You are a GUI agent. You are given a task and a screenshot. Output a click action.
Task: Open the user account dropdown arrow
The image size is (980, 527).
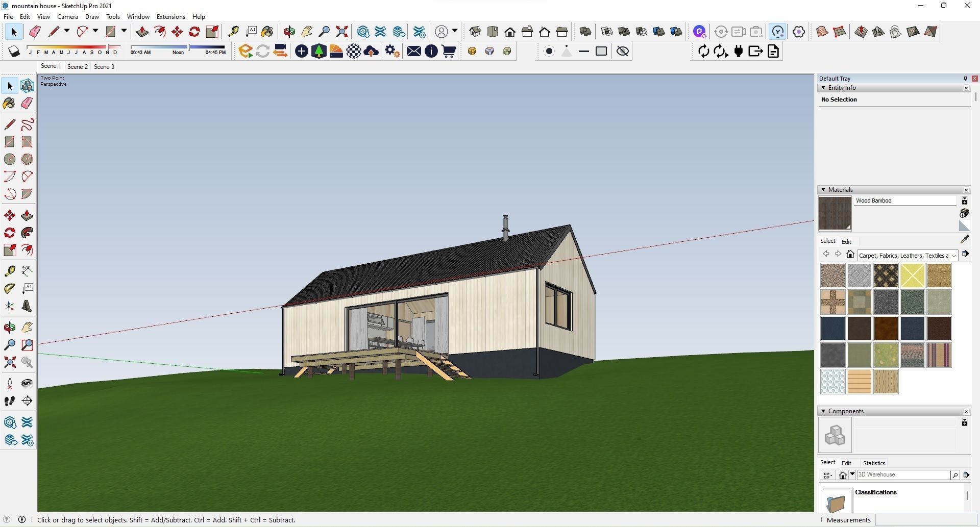click(x=454, y=31)
